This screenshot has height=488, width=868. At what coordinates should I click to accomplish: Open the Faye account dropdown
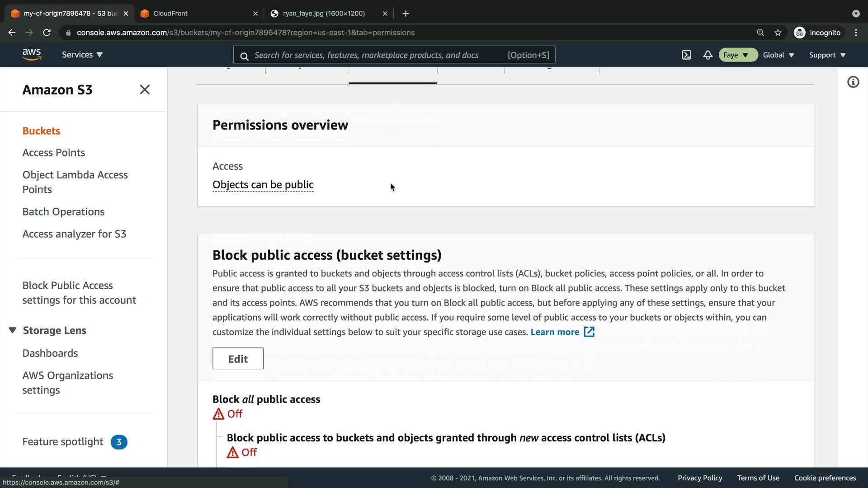[x=737, y=55]
